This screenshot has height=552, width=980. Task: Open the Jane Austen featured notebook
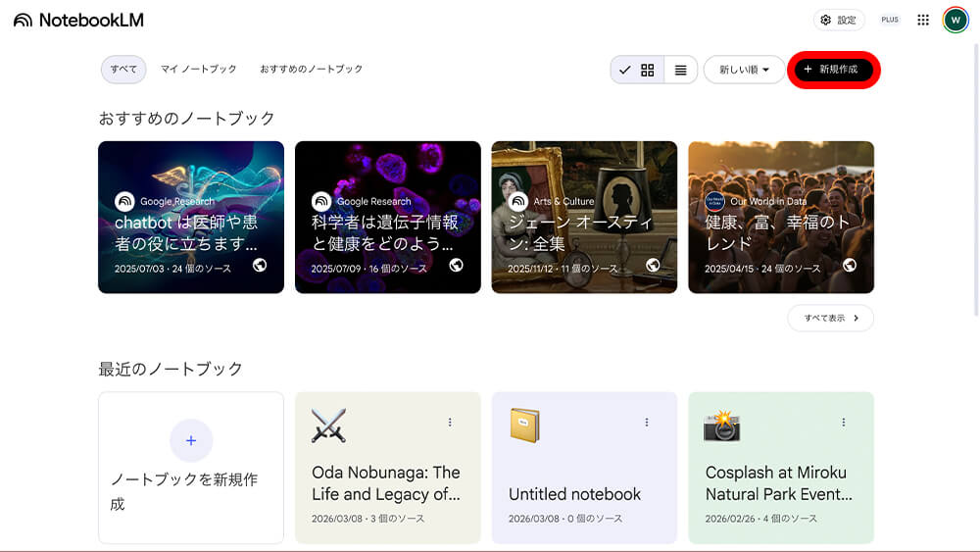tap(584, 217)
